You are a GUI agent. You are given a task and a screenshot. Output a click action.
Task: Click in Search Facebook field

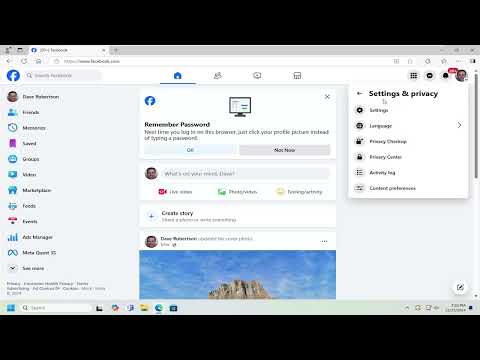coord(63,76)
